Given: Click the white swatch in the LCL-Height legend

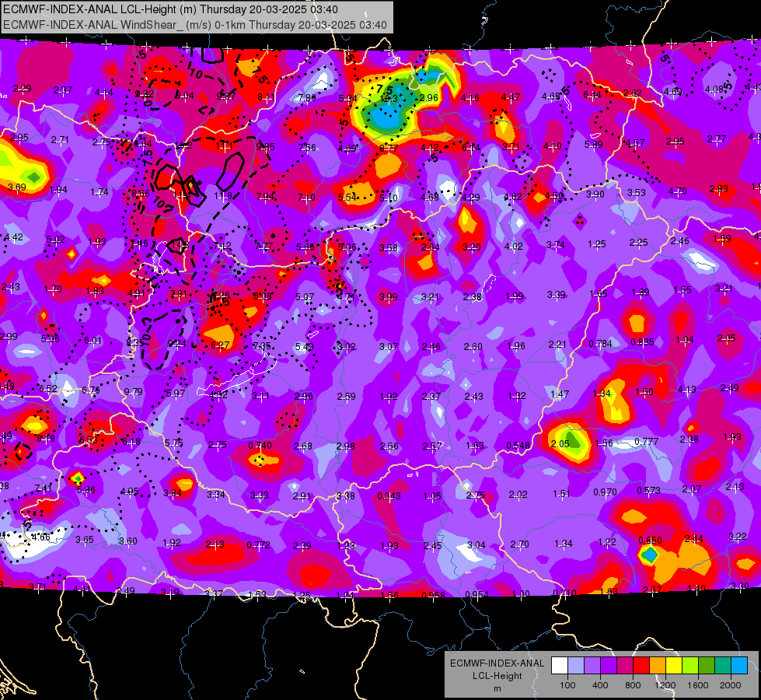Looking at the screenshot, I should click(560, 665).
